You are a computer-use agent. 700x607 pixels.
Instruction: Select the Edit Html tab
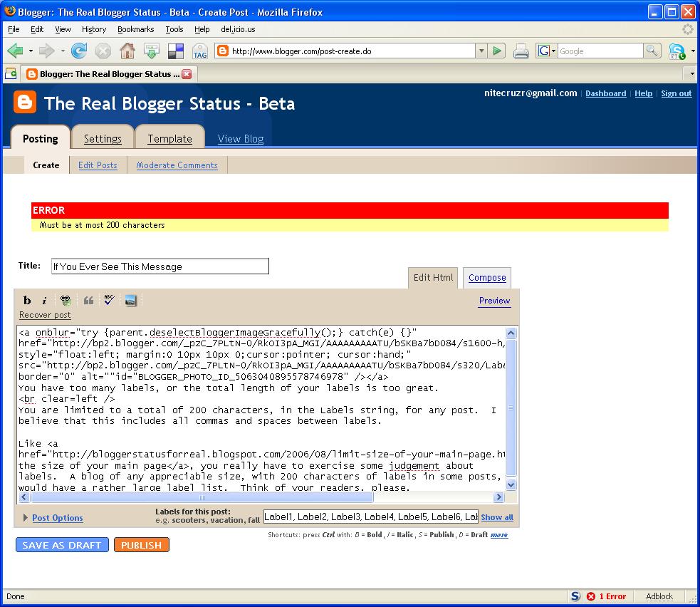pyautogui.click(x=433, y=277)
